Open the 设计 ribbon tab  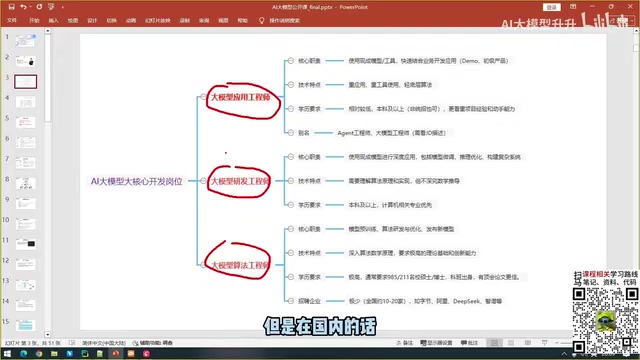(x=92, y=20)
